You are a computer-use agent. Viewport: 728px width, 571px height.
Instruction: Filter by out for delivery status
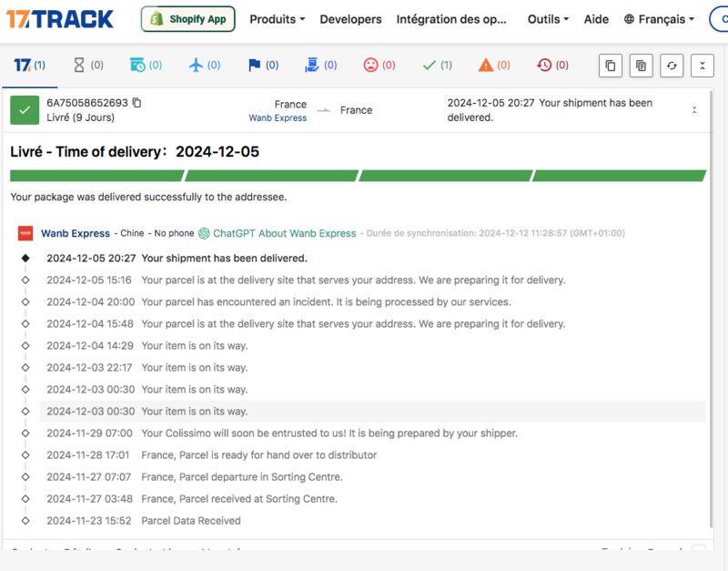321,65
